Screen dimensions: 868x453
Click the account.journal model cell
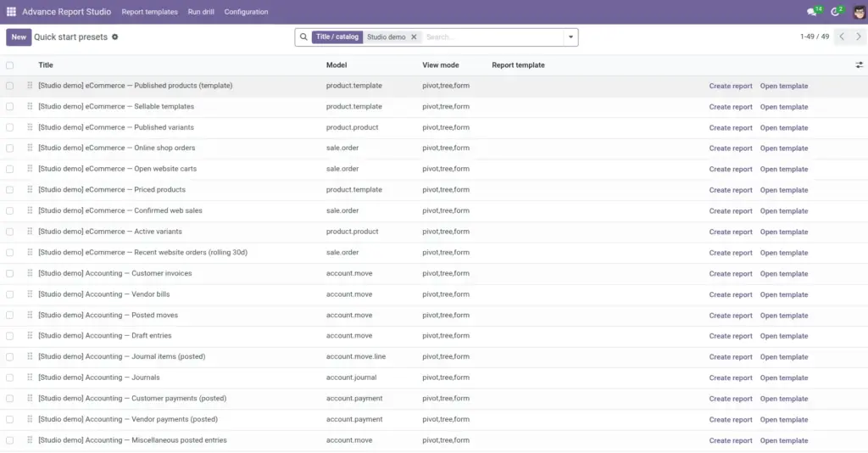351,377
